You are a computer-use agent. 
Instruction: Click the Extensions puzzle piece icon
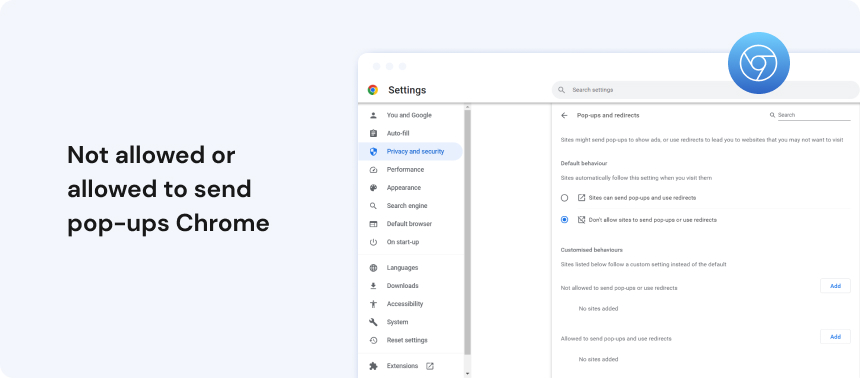click(374, 366)
